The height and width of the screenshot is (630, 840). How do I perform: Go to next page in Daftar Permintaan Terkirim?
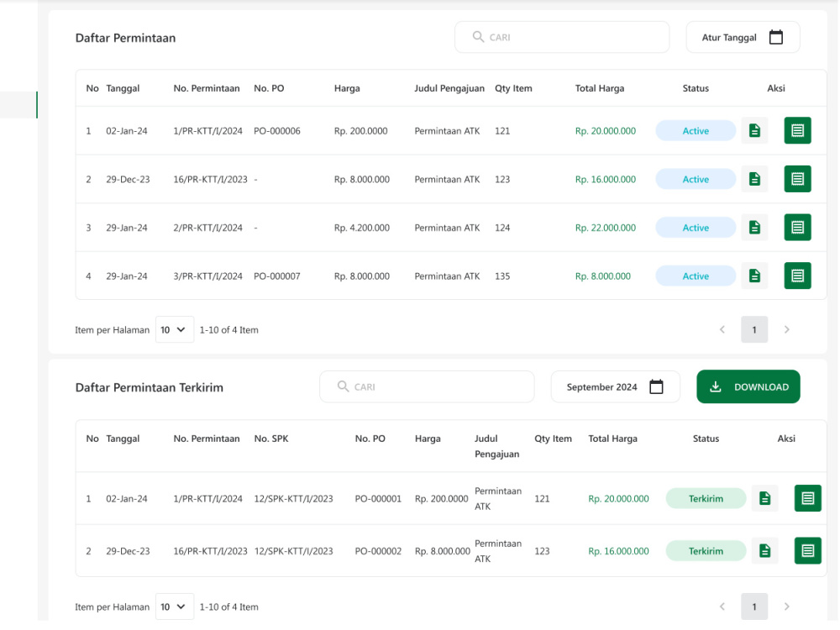click(x=786, y=606)
